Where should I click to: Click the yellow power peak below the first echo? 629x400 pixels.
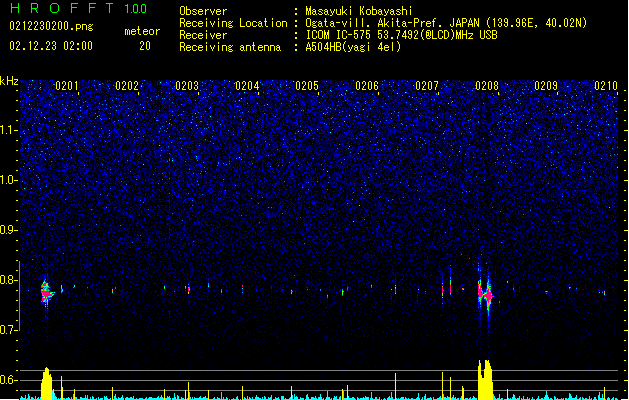(x=47, y=383)
